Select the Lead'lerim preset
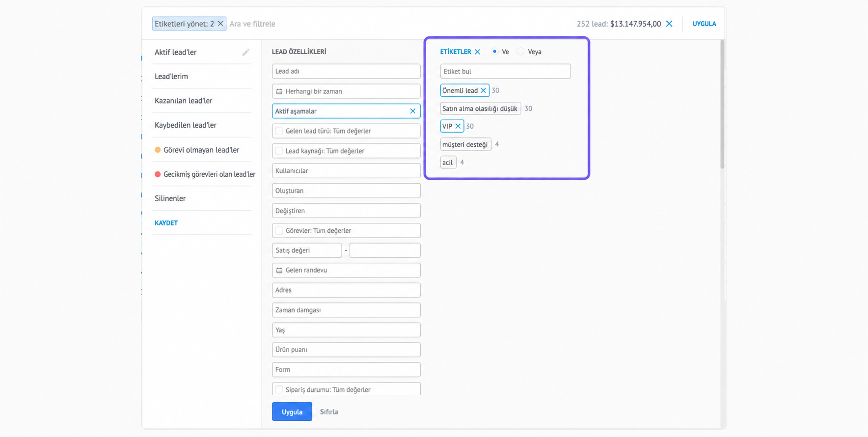Screen dimensions: 868x437 click(171, 76)
